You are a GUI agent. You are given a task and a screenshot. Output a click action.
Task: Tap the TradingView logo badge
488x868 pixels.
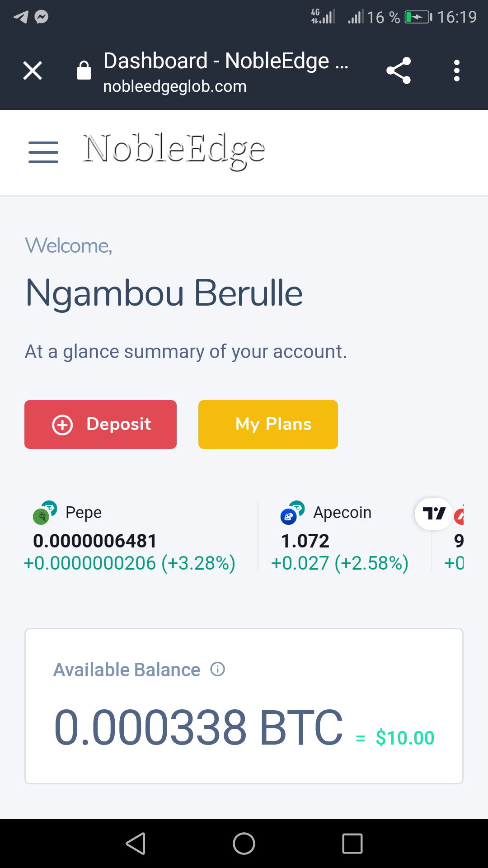pyautogui.click(x=434, y=514)
